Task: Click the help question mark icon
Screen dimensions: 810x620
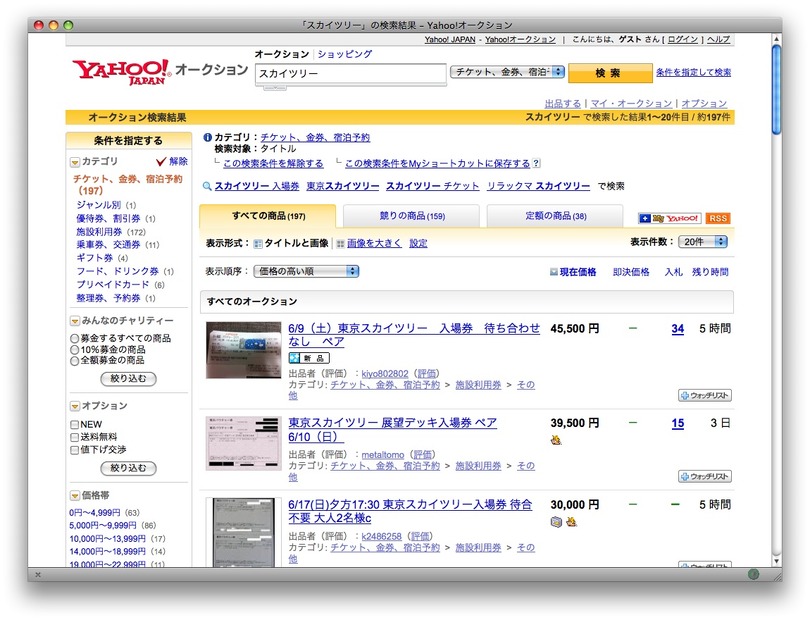Action: [536, 163]
